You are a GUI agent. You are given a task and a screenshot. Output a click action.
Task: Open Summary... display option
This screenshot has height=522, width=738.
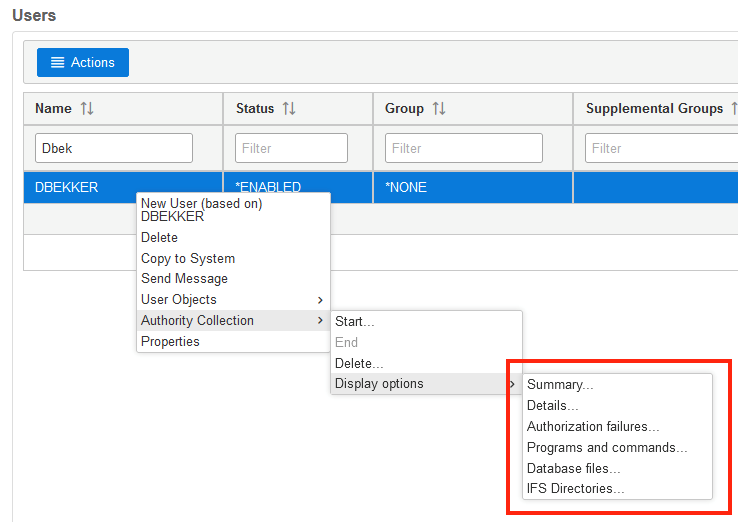(560, 385)
